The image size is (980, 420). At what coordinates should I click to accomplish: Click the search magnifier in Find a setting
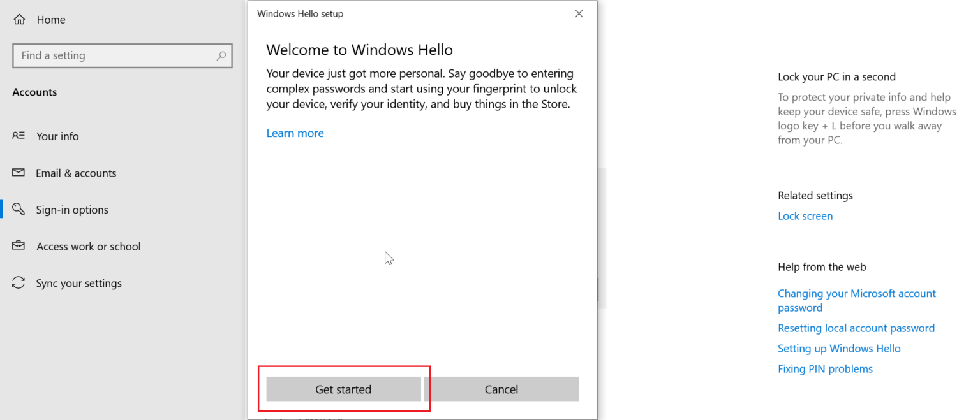pyautogui.click(x=221, y=55)
